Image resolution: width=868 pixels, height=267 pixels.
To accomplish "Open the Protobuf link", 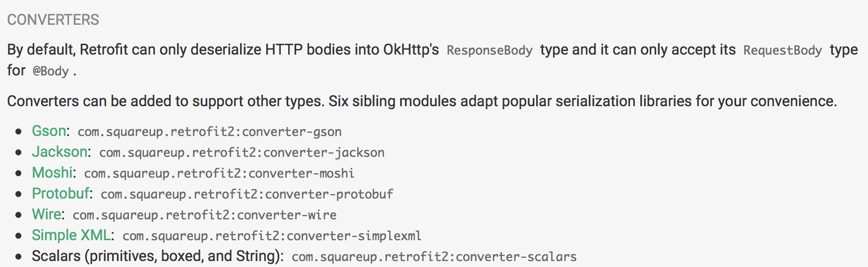I will pos(61,194).
